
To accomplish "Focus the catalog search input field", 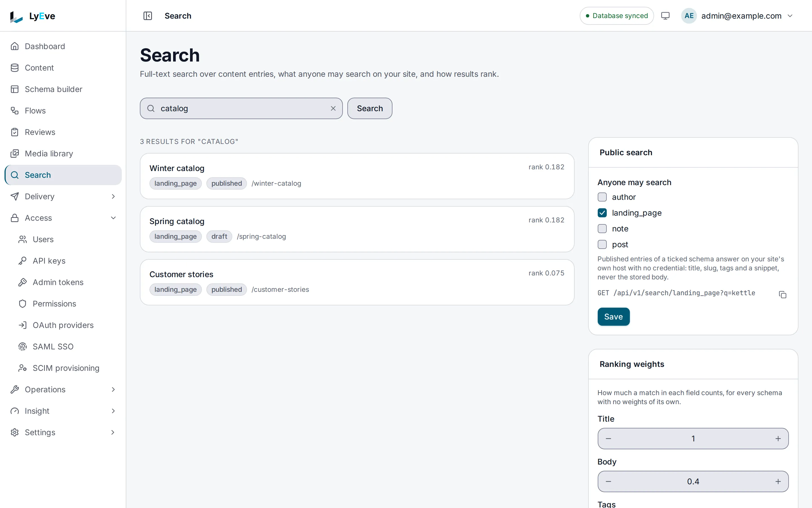I will (241, 109).
